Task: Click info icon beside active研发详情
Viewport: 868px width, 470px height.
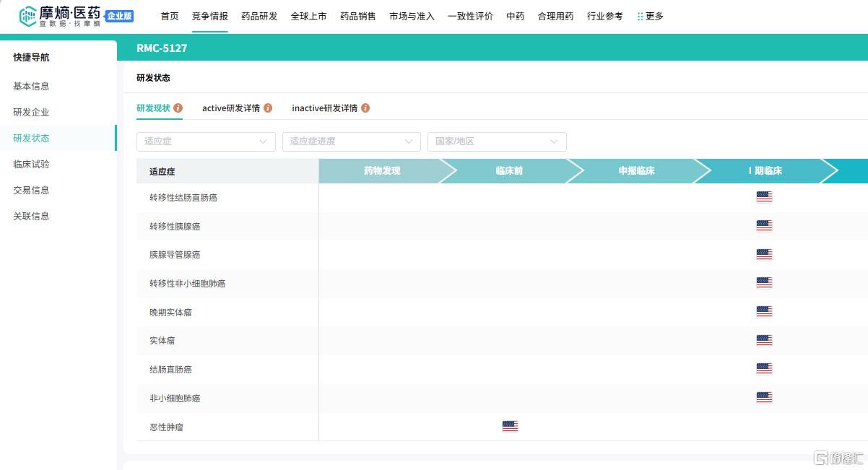Action: (x=268, y=108)
